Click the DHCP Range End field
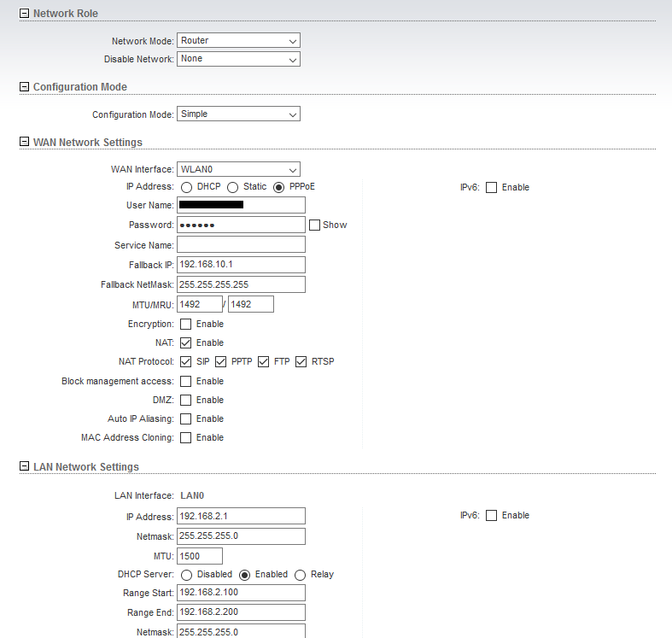This screenshot has width=672, height=638. (241, 612)
